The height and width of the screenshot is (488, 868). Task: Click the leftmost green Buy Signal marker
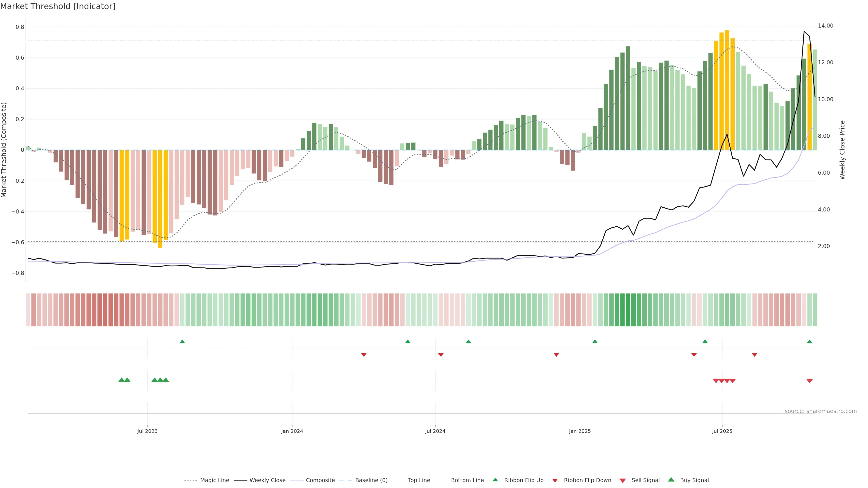tap(122, 380)
